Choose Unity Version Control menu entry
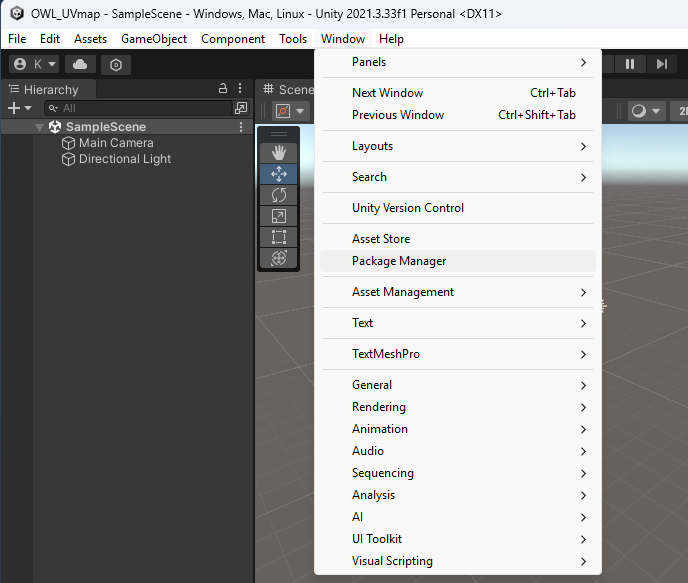Image resolution: width=688 pixels, height=583 pixels. pyautogui.click(x=458, y=208)
